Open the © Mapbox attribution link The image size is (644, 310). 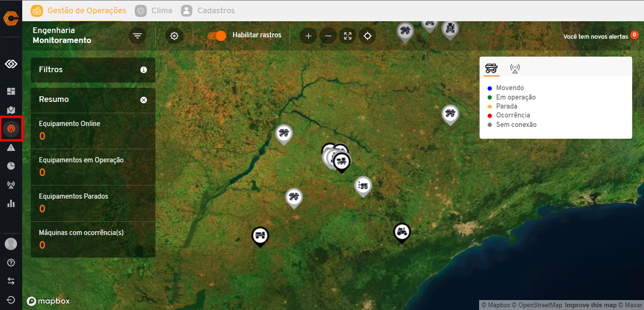pos(496,305)
